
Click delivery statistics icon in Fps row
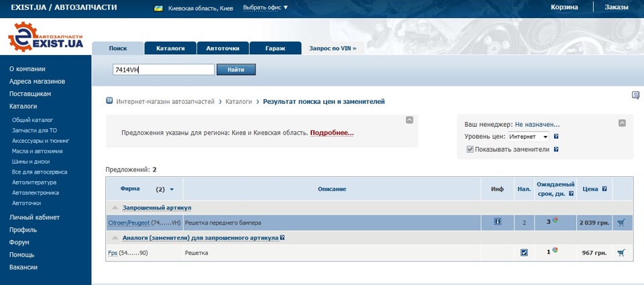pyautogui.click(x=555, y=250)
